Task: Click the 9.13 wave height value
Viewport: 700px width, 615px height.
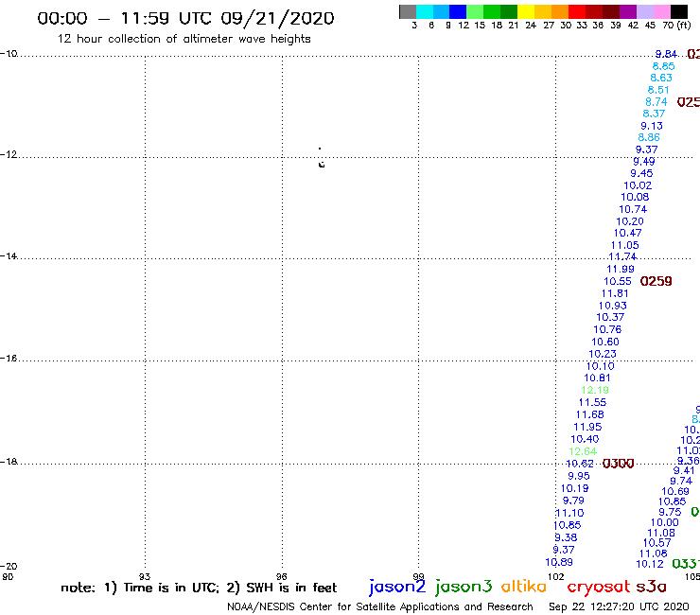Action: (x=652, y=126)
